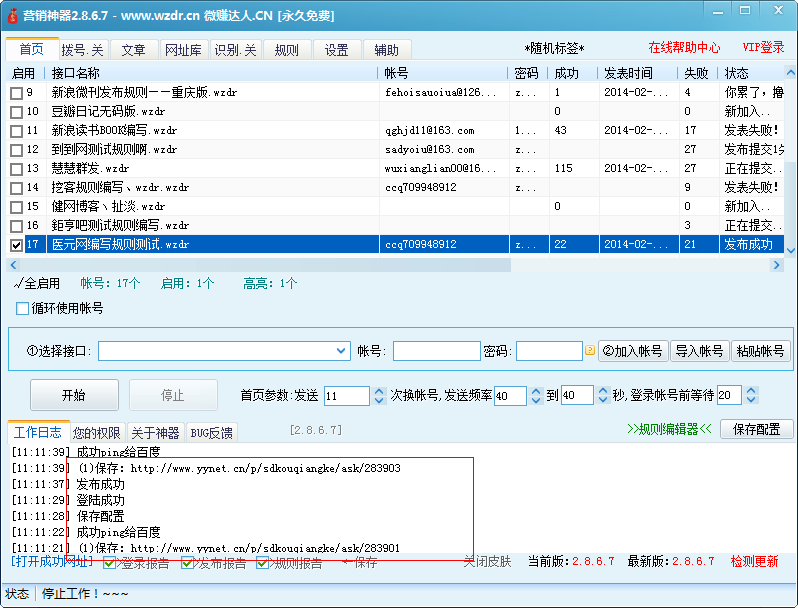Open the 在线帮助中心 link
This screenshot has width=798, height=608.
(684, 48)
